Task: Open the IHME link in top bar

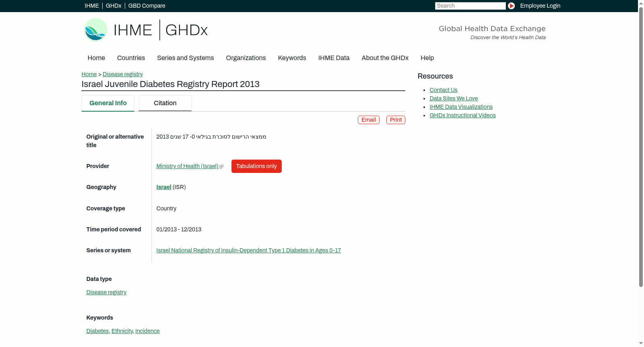Action: [x=92, y=6]
